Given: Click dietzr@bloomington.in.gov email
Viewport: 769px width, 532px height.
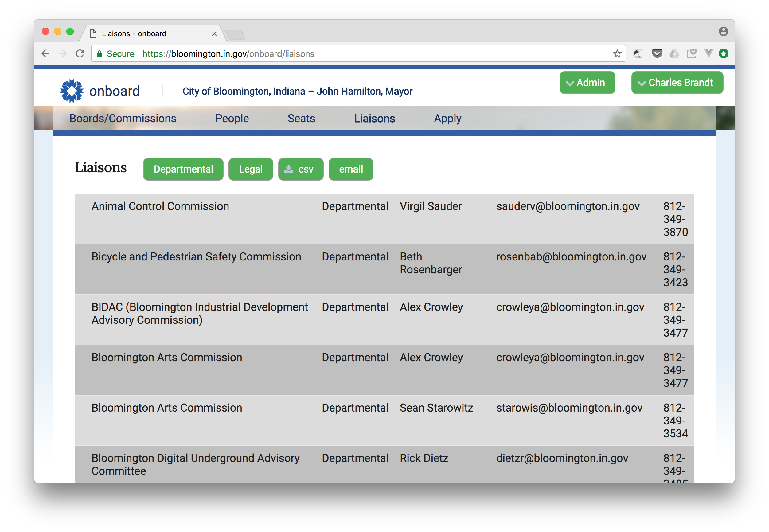Looking at the screenshot, I should click(562, 458).
